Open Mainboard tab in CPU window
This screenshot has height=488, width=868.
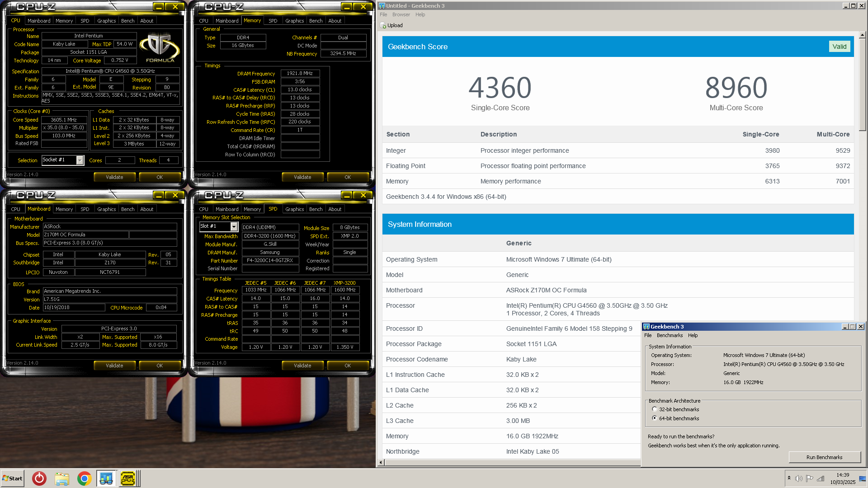click(39, 21)
